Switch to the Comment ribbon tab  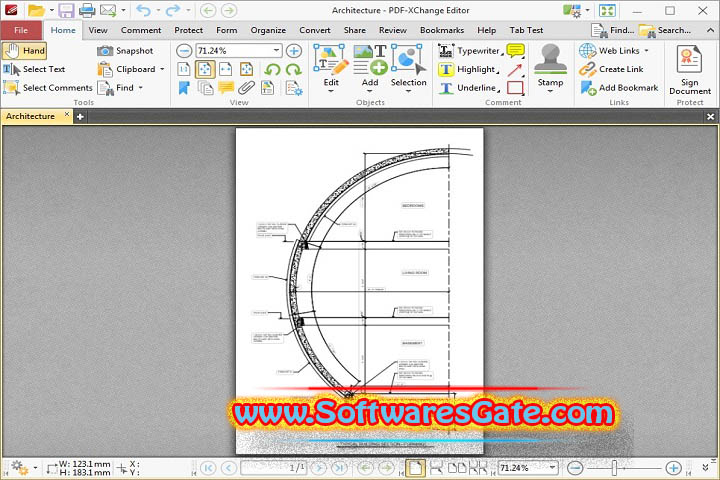(141, 30)
